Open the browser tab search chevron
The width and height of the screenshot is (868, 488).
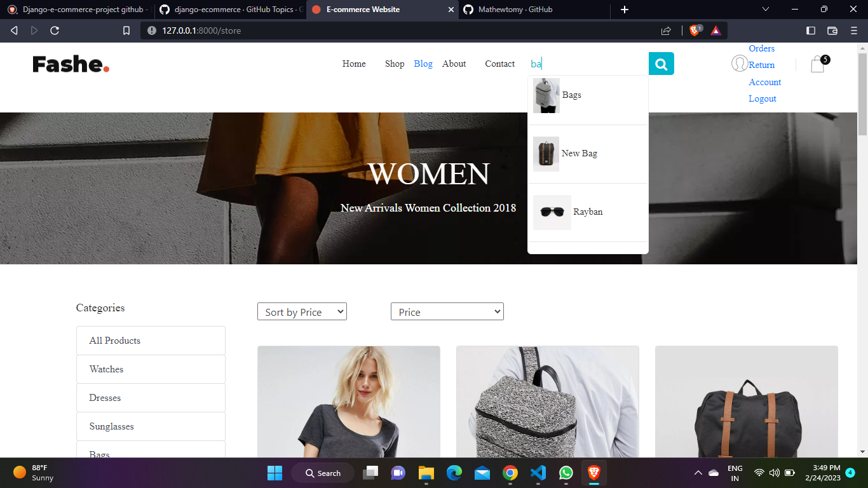pos(766,10)
